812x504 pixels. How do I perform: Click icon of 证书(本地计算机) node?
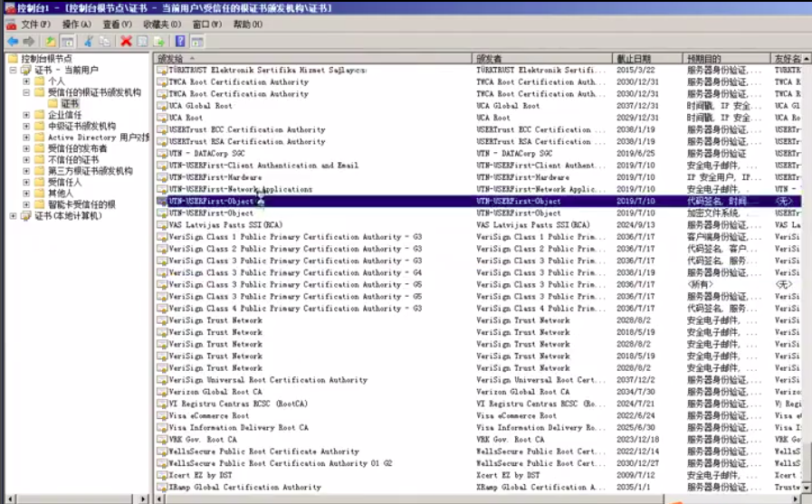coord(26,215)
